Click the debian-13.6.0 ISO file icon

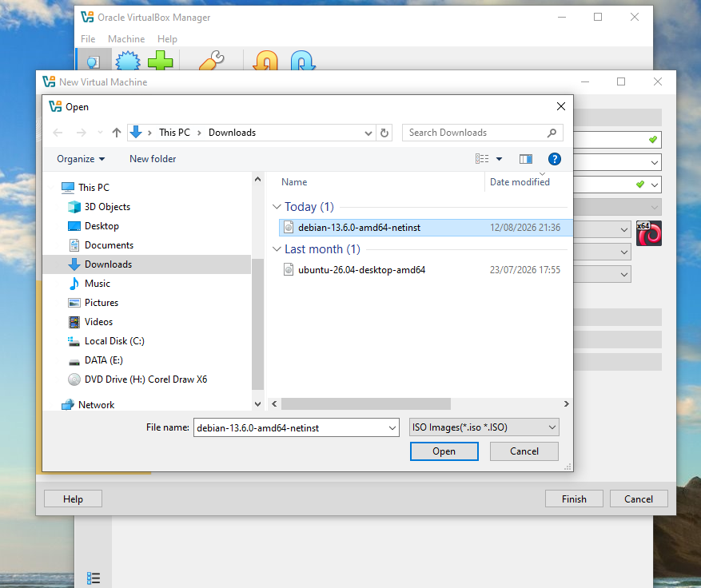[x=289, y=228]
